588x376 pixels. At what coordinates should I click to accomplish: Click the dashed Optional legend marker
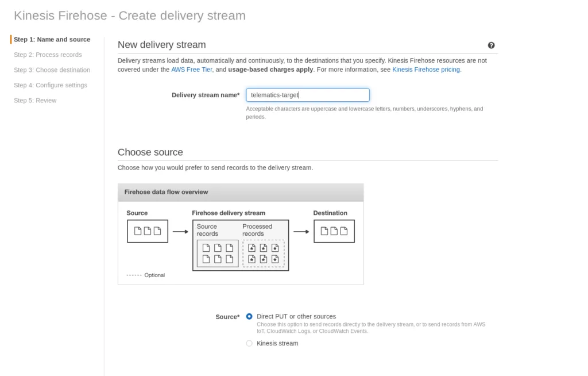[134, 275]
